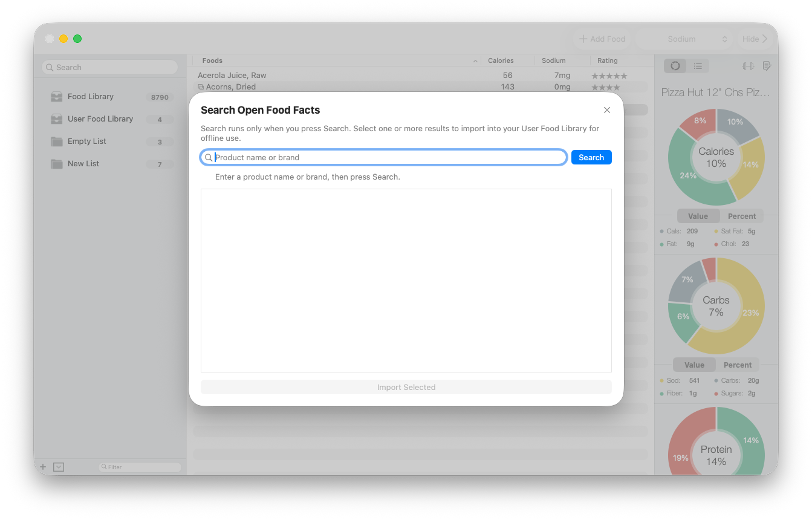Select the Acerola Juice, Raw row
This screenshot has height=520, width=812.
point(421,76)
